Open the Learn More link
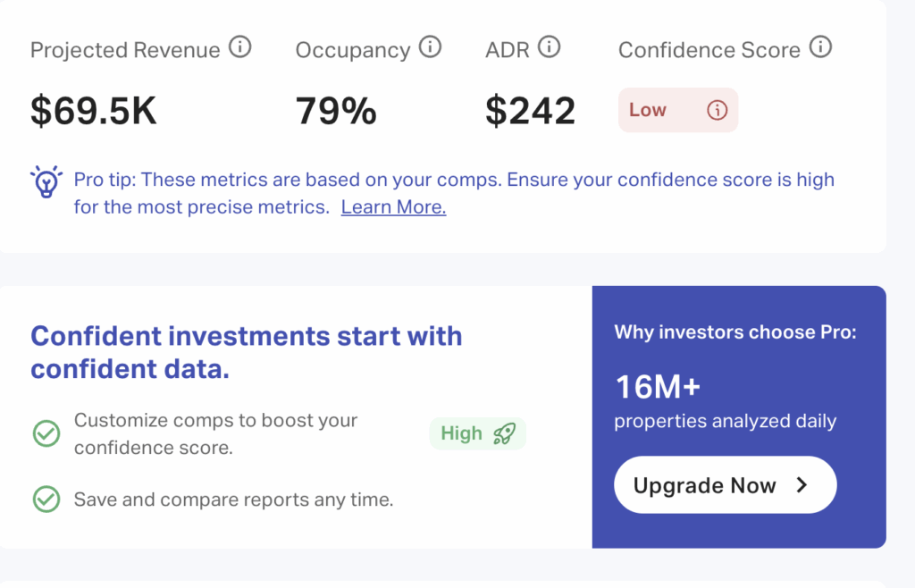The height and width of the screenshot is (588, 915). click(x=393, y=206)
